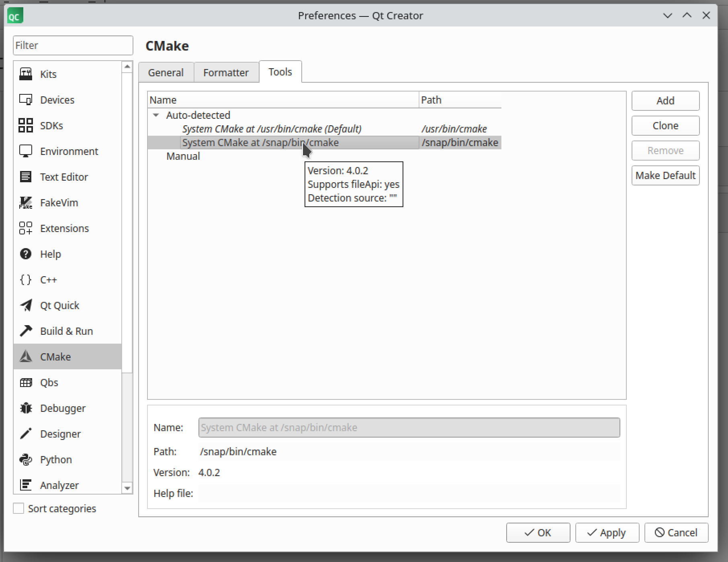Click the Clone button
This screenshot has width=728, height=562.
coord(665,126)
